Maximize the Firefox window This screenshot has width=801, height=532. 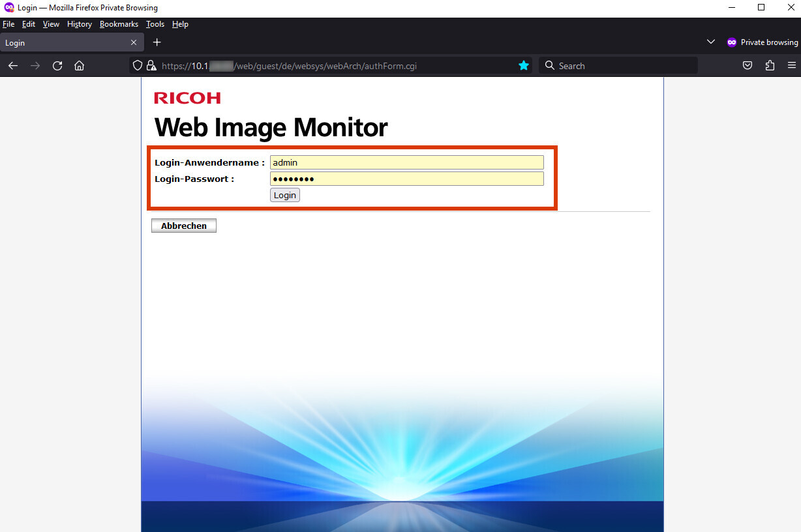tap(761, 8)
